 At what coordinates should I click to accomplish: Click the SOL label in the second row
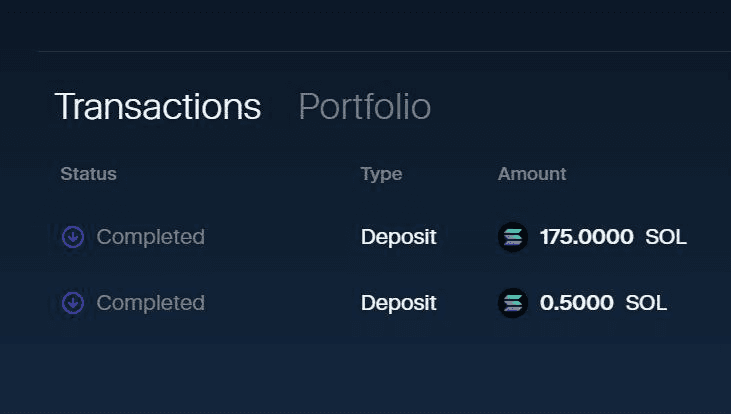pos(646,303)
